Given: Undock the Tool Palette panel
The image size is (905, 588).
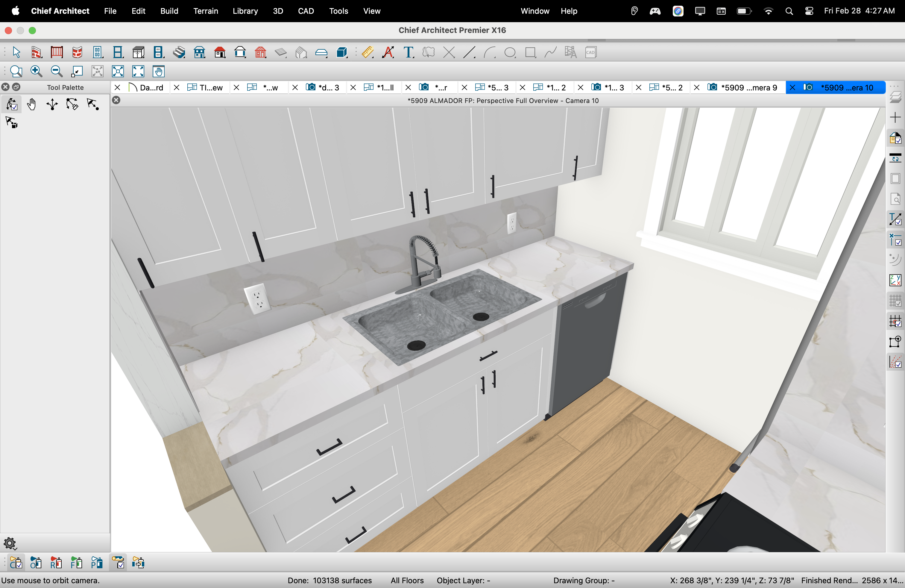Looking at the screenshot, I should (16, 87).
